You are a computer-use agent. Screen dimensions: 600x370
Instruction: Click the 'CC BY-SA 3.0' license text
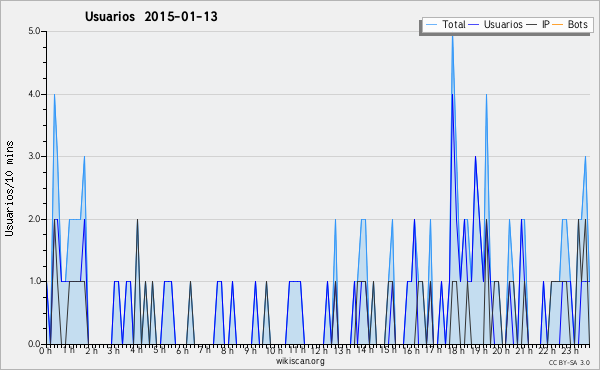click(x=569, y=363)
